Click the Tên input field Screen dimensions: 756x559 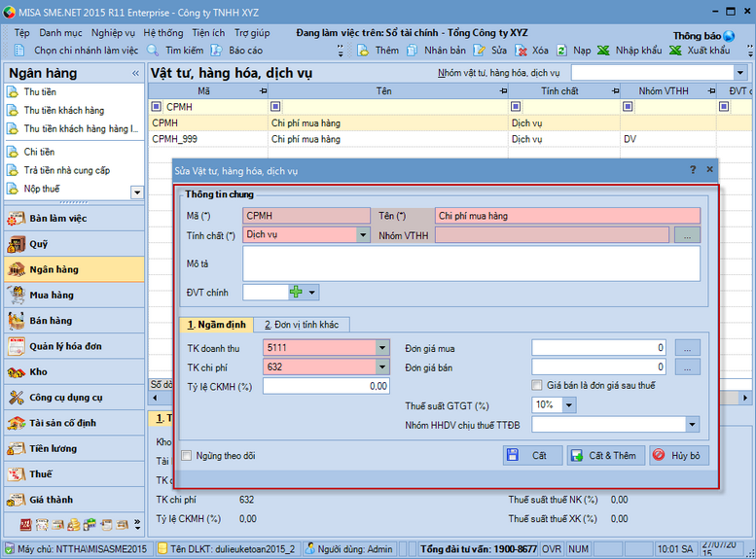(x=567, y=216)
